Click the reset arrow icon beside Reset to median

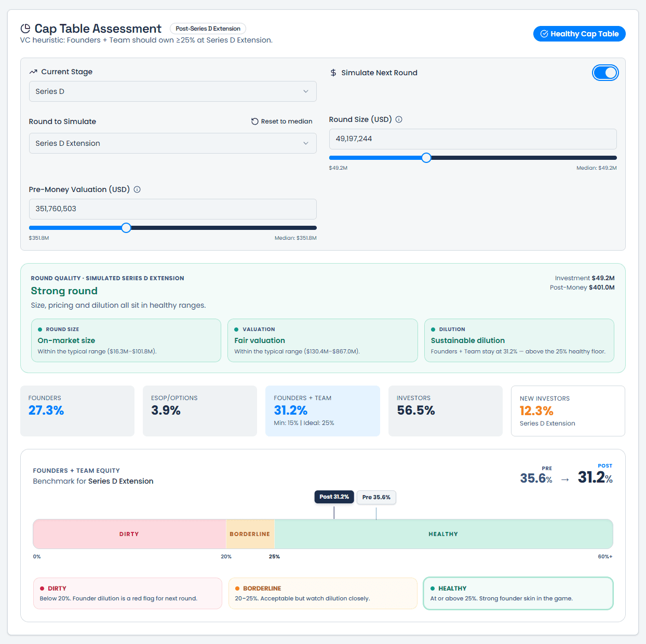tap(255, 121)
